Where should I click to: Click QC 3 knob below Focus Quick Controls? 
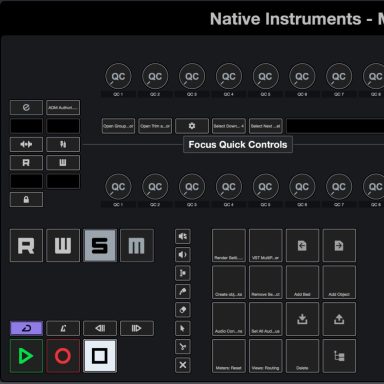tap(192, 187)
